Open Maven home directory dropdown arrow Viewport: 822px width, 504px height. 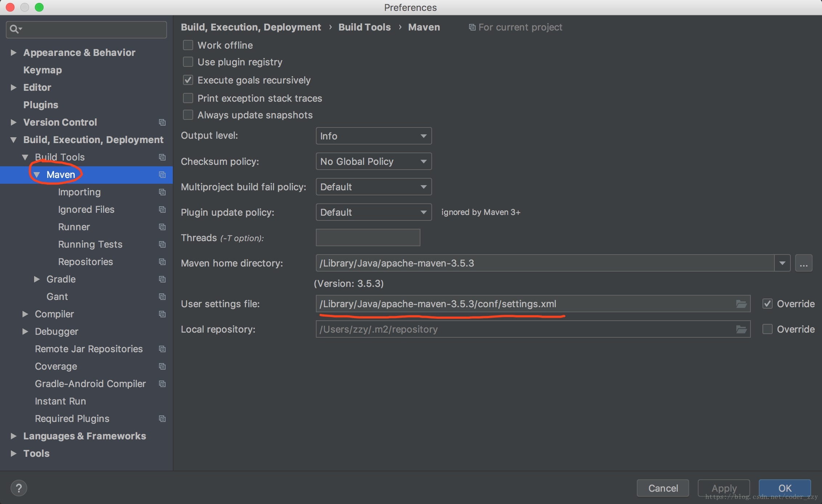[782, 263]
